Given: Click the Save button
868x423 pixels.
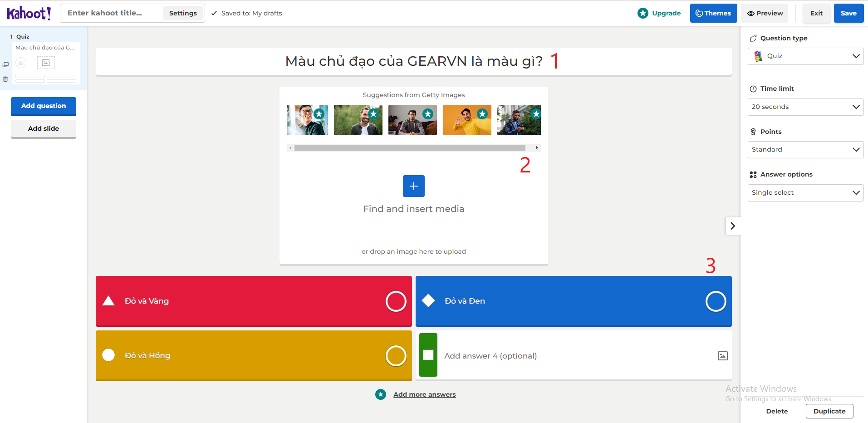Looking at the screenshot, I should (848, 13).
